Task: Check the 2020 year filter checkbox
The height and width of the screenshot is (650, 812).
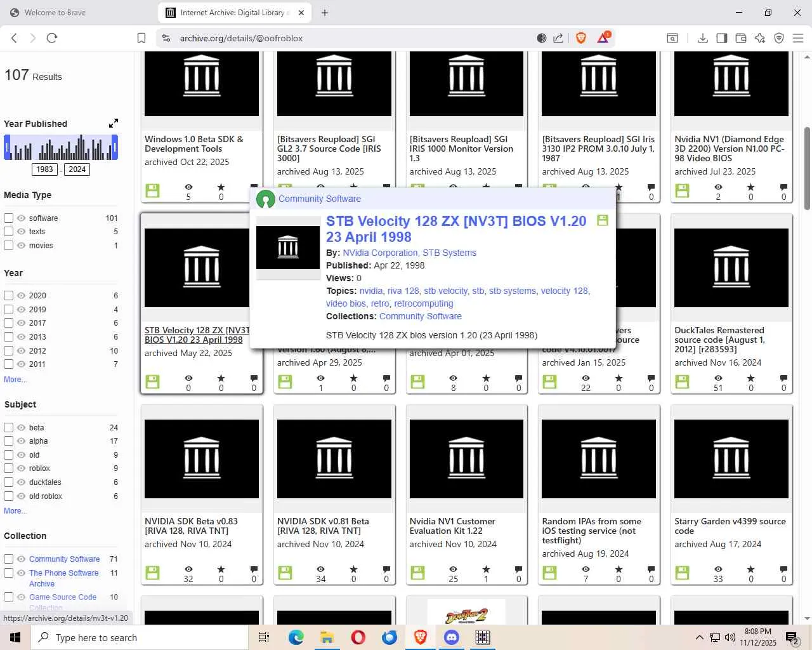Action: point(9,295)
